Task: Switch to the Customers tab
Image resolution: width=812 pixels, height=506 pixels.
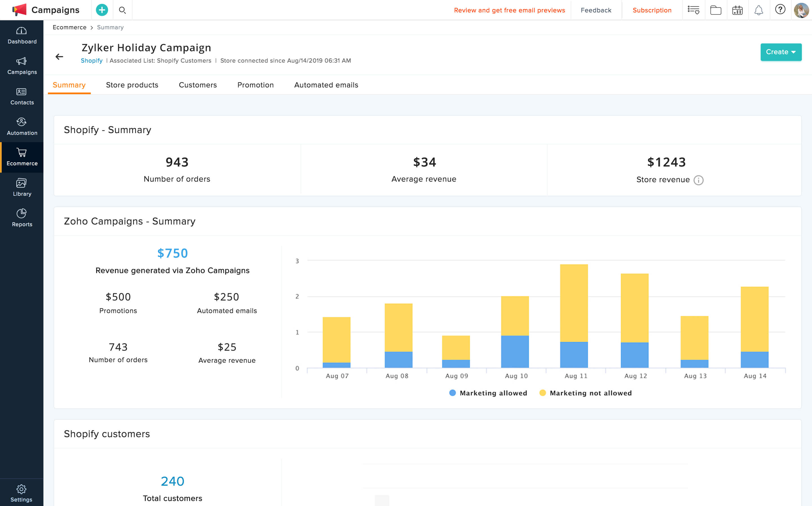Action: point(198,85)
